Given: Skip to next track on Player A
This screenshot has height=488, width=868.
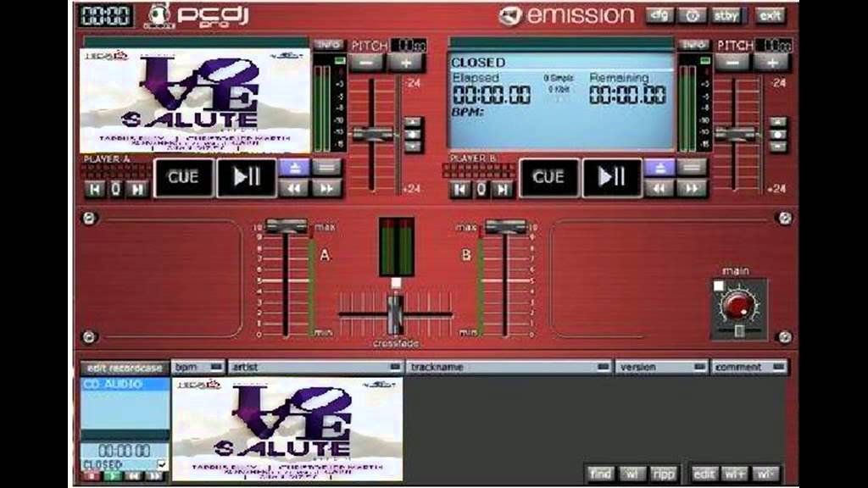Looking at the screenshot, I should coord(136,189).
